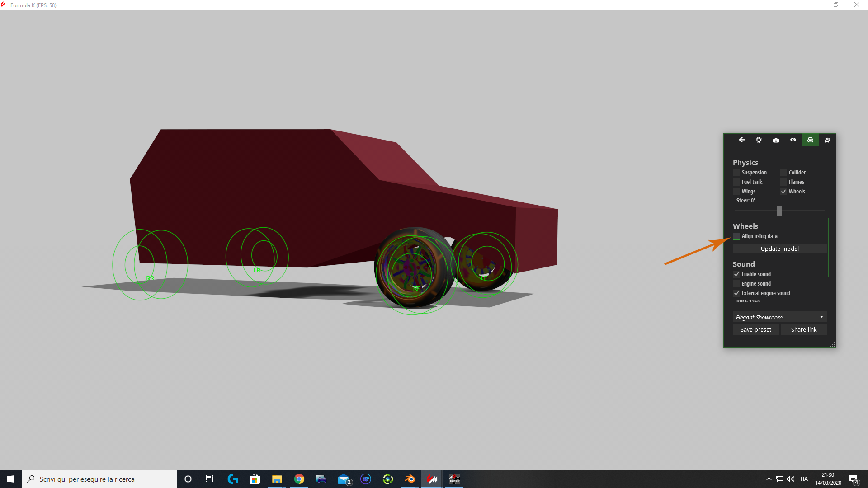Click the Windows Start button
This screenshot has height=488, width=868.
tap(11, 479)
